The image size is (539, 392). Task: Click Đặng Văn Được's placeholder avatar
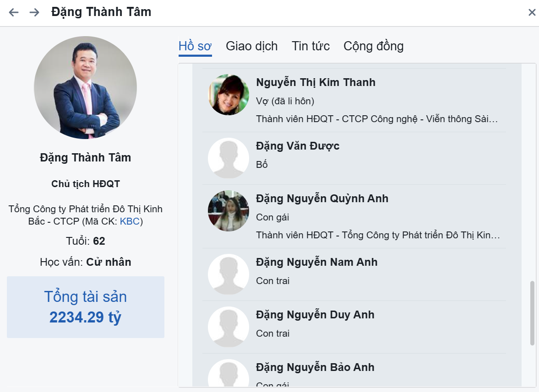pos(229,158)
